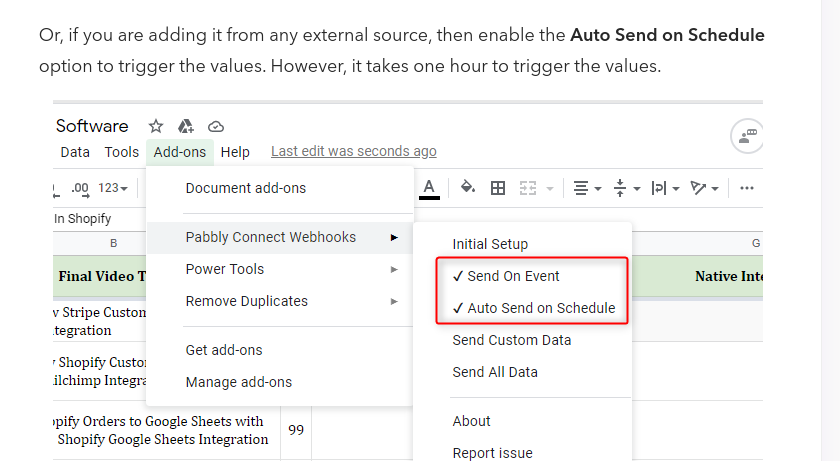Click the cloud save status icon
Screen dimensions: 840x461
[x=216, y=126]
